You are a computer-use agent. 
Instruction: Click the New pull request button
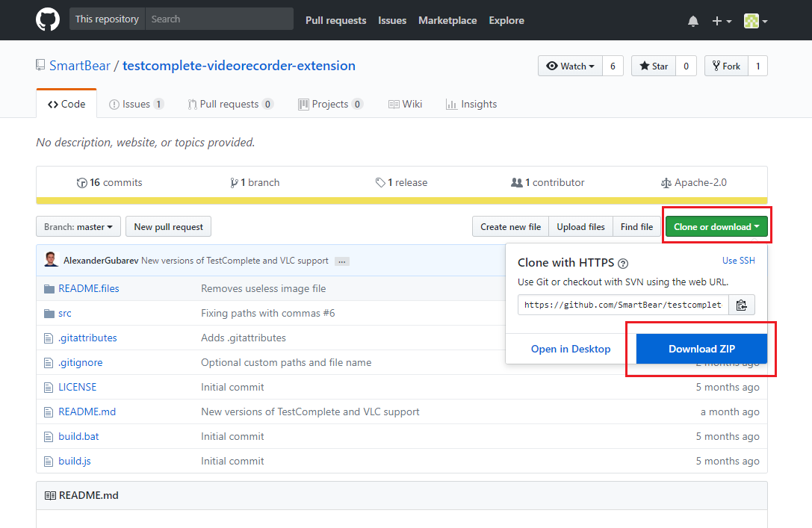click(168, 227)
